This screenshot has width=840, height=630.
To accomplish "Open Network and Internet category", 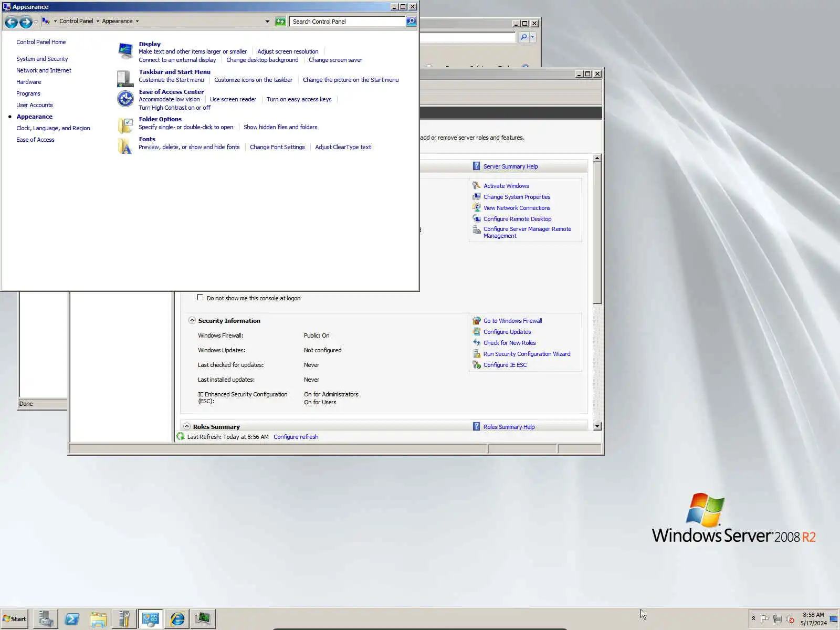I will coord(44,70).
